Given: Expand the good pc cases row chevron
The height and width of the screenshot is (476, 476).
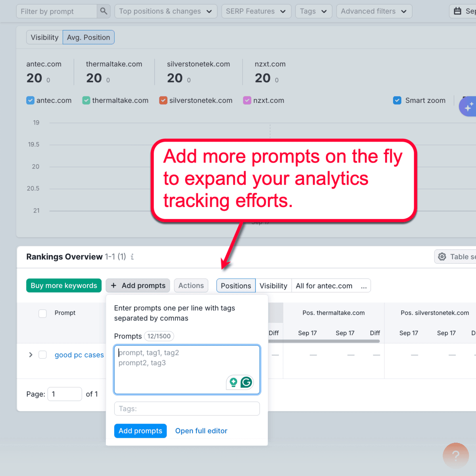Looking at the screenshot, I should pos(31,355).
